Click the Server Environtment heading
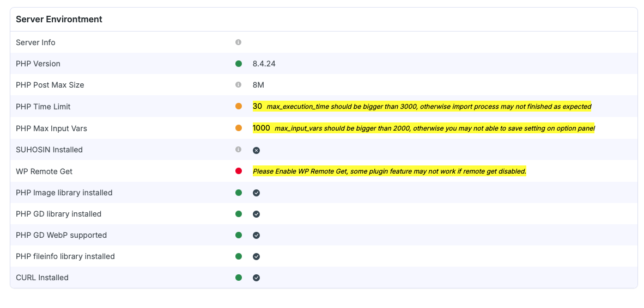 point(59,19)
